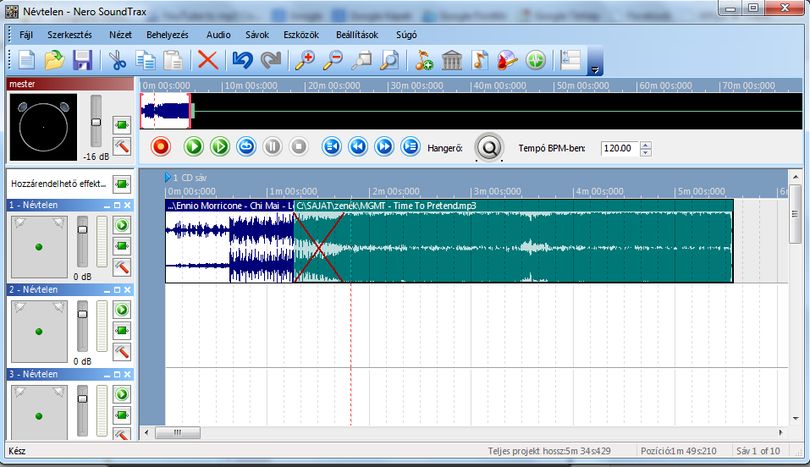
Task: Click the red Record button
Action: [161, 147]
